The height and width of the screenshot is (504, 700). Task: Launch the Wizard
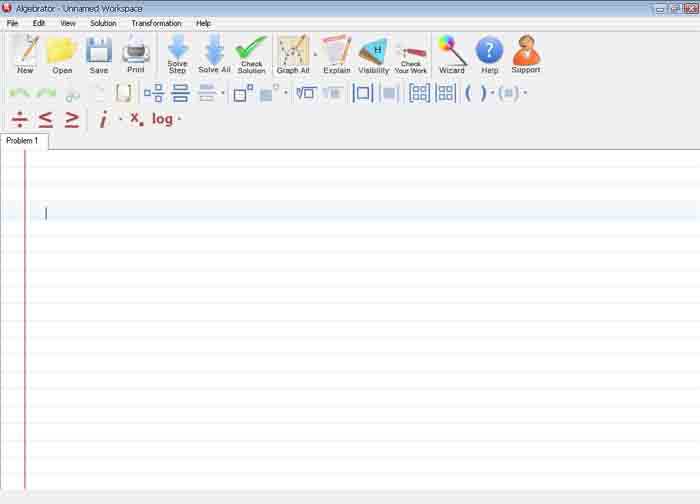pos(452,54)
